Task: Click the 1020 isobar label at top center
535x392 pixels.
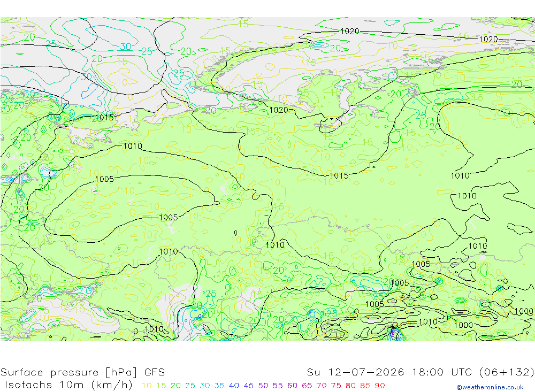Action: [x=350, y=32]
